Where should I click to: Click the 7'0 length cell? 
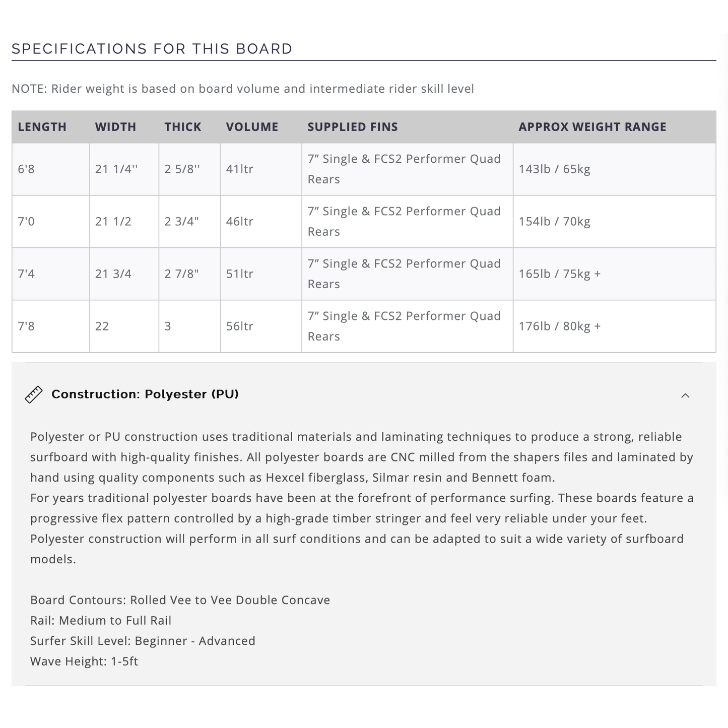(26, 222)
